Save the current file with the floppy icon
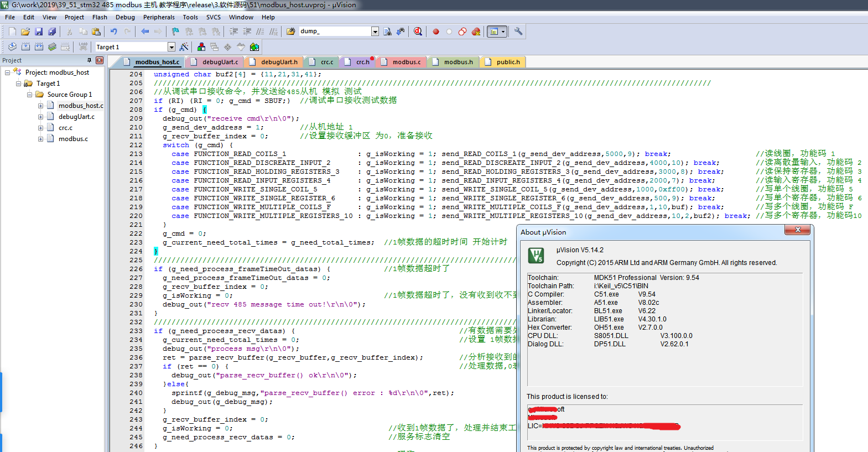This screenshot has width=868, height=452. [39, 32]
